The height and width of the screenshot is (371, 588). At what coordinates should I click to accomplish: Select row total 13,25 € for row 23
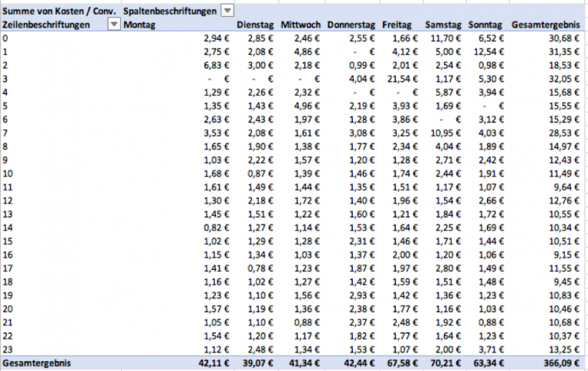[x=564, y=350]
